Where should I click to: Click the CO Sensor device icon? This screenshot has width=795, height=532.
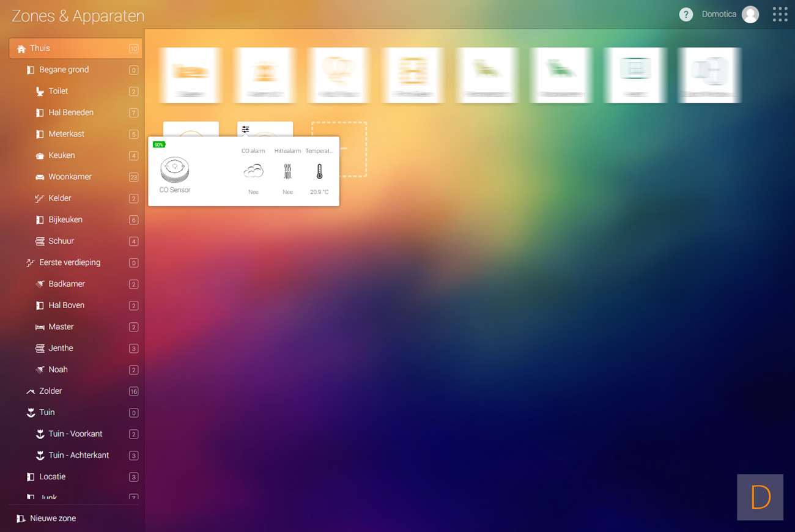click(x=174, y=171)
